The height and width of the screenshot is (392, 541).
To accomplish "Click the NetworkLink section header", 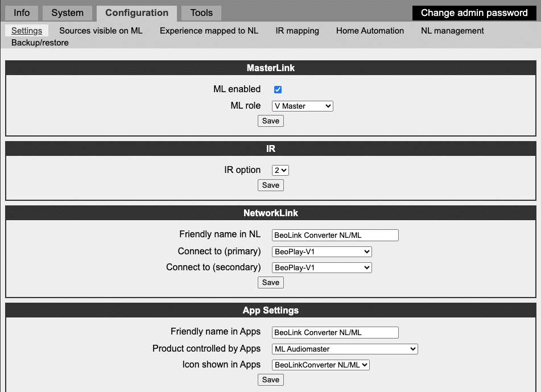I will pos(271,213).
